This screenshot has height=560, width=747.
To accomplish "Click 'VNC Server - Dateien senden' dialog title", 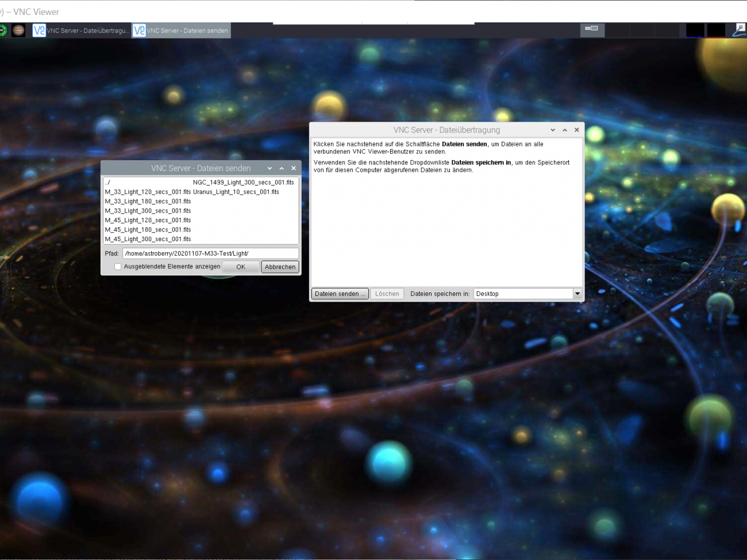I will pos(201,168).
